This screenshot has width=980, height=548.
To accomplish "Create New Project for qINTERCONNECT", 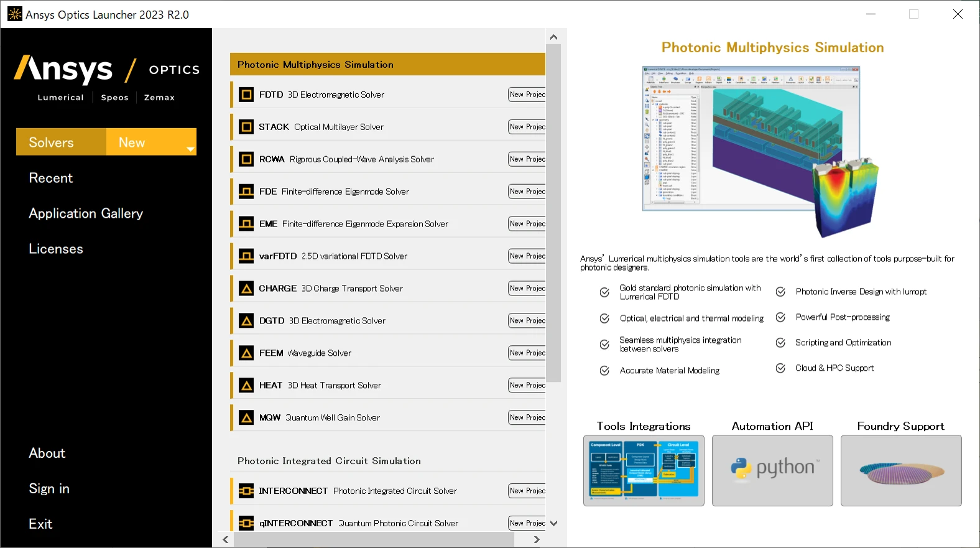I will [x=527, y=523].
